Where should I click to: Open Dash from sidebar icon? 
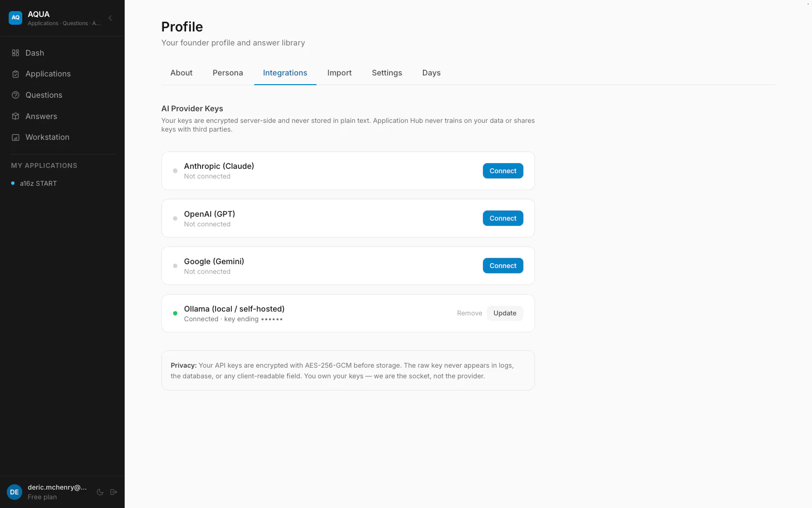15,53
